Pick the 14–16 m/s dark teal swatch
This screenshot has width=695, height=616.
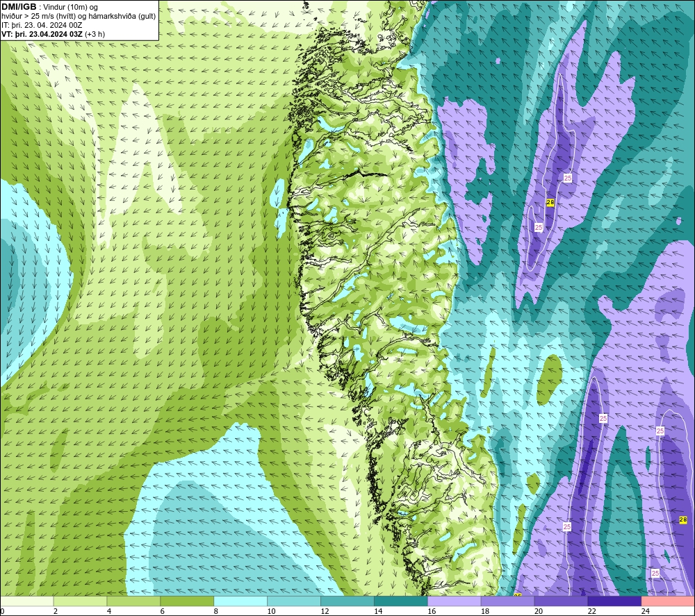(401, 601)
